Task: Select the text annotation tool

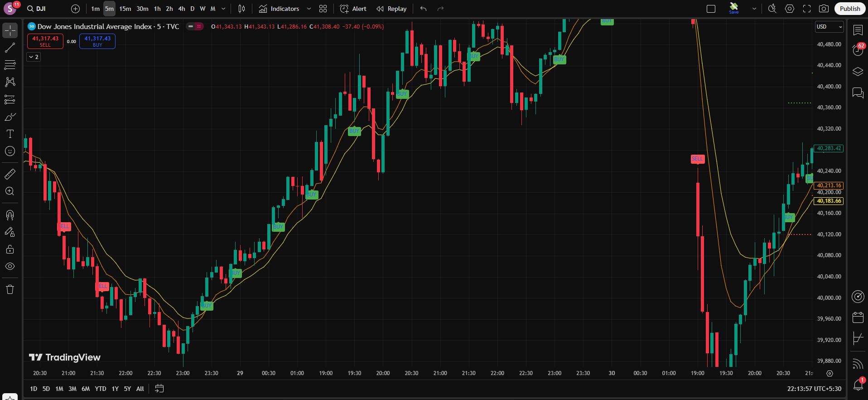Action: pos(10,134)
